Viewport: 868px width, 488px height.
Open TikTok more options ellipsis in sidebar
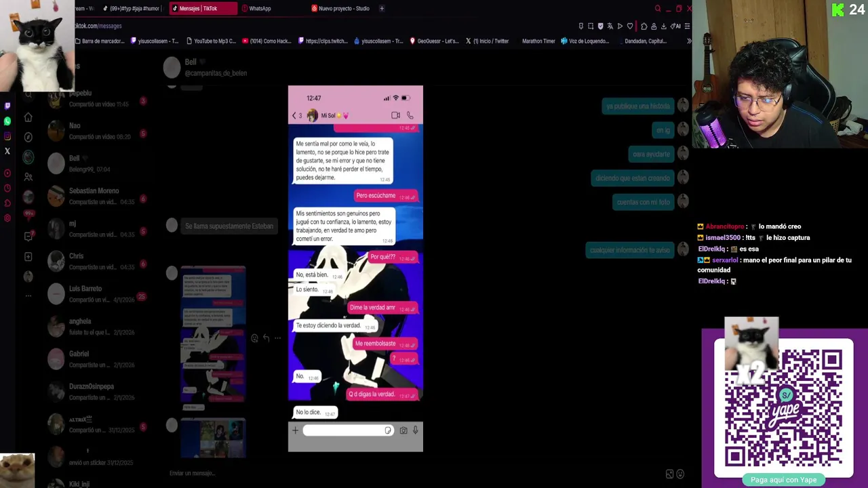click(28, 296)
